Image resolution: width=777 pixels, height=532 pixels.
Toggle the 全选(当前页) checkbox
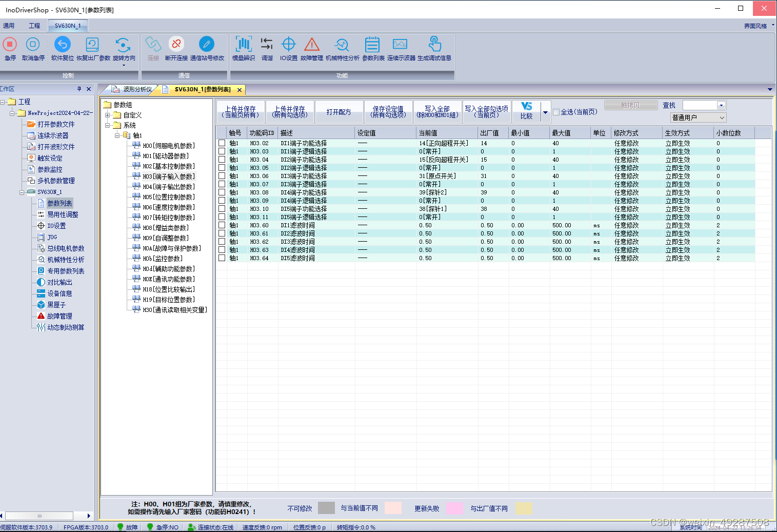pos(556,112)
